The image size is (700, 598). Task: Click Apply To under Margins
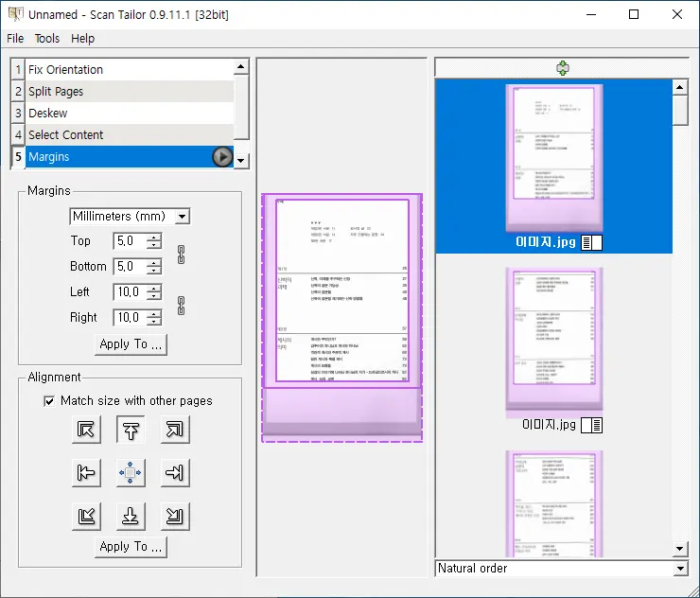[x=131, y=344]
